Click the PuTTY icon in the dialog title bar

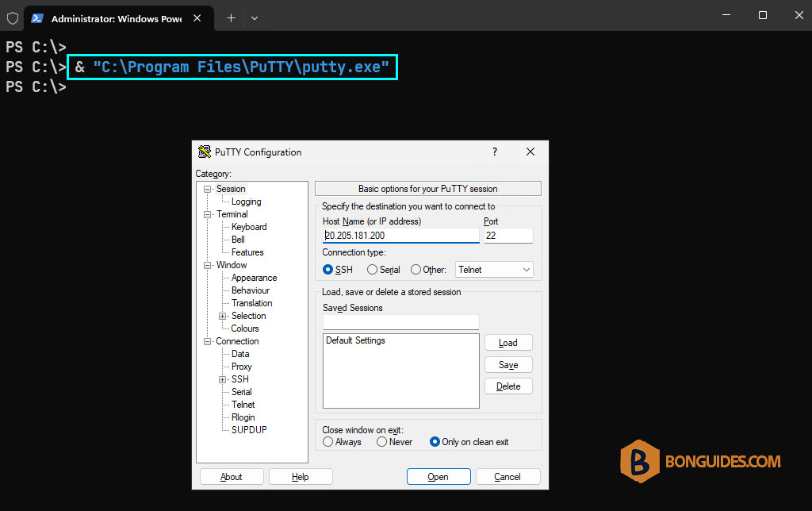click(205, 152)
